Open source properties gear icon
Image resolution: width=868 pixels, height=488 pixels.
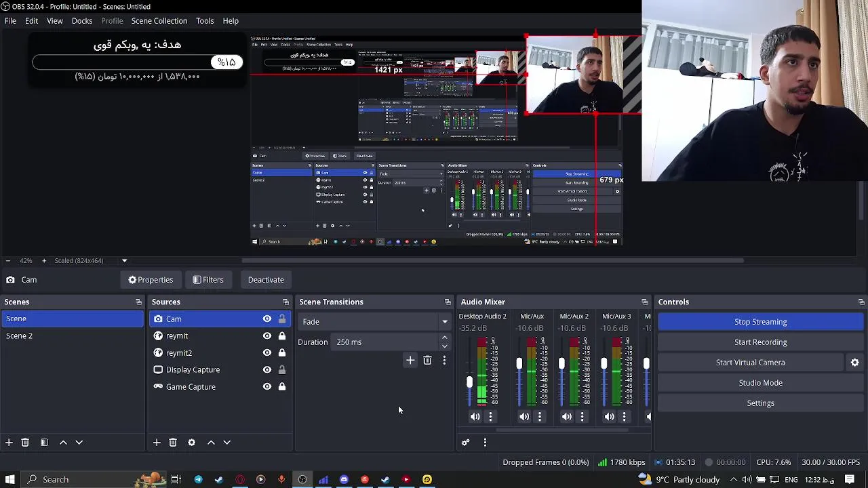point(191,443)
